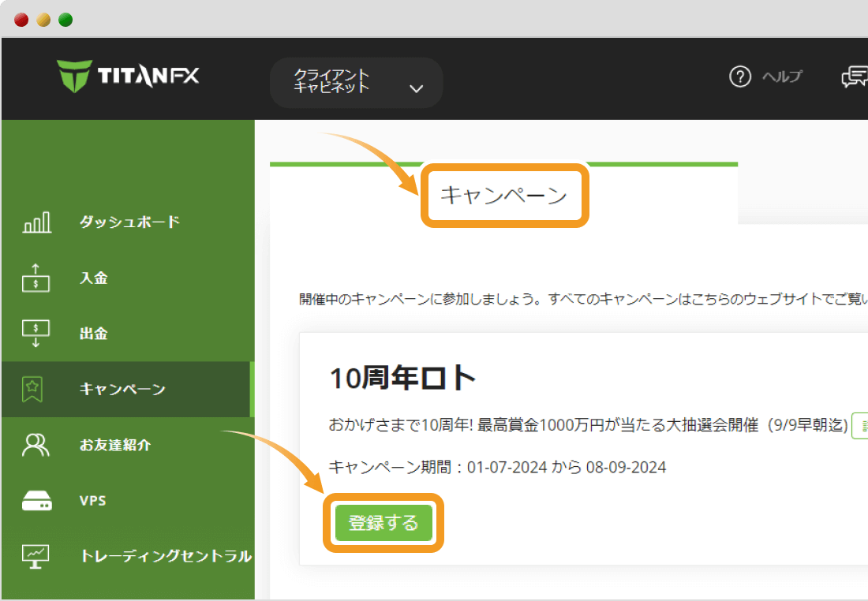The width and height of the screenshot is (868, 601).
Task: Click the VPS server icon
Action: pos(36,500)
